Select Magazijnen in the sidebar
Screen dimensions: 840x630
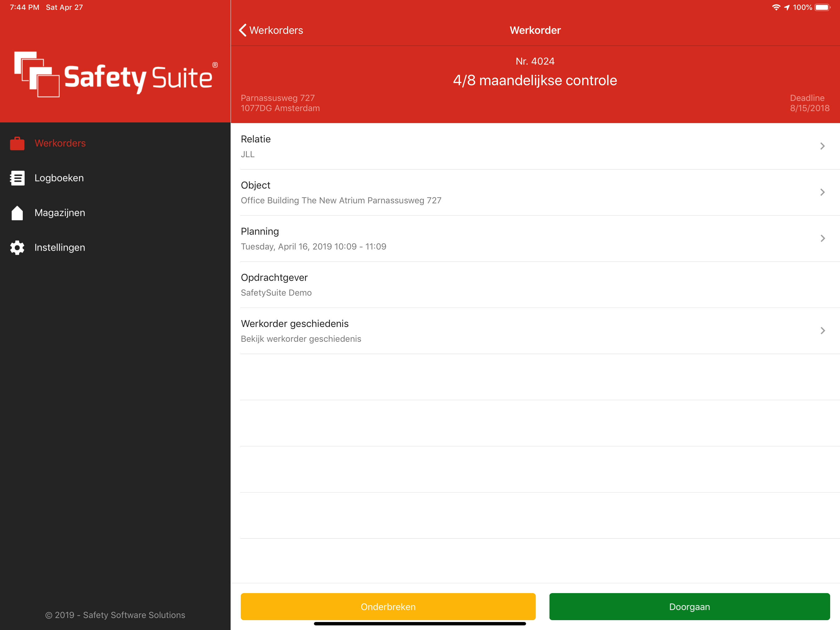(x=115, y=213)
